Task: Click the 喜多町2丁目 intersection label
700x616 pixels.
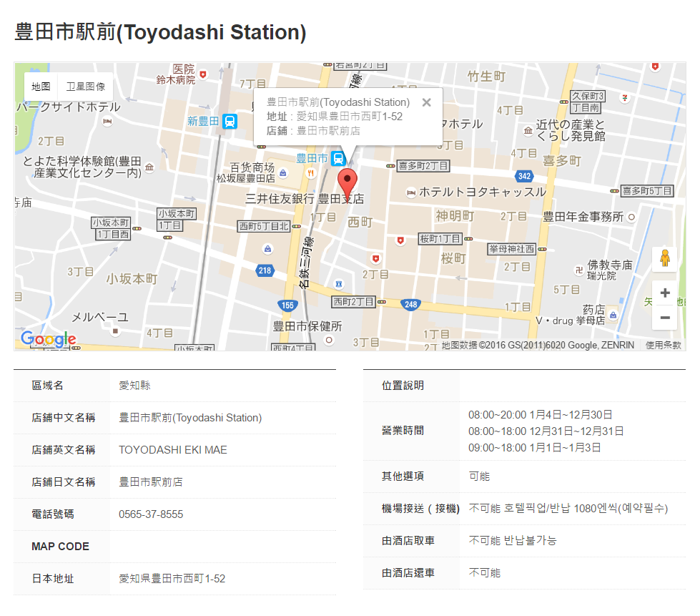Action: [x=423, y=166]
